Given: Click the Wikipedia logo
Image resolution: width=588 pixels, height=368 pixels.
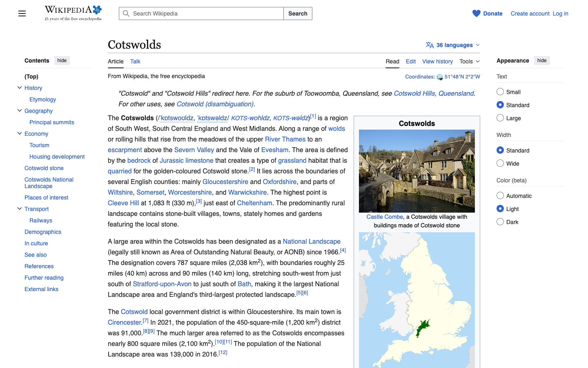Looking at the screenshot, I should pyautogui.click(x=73, y=13).
